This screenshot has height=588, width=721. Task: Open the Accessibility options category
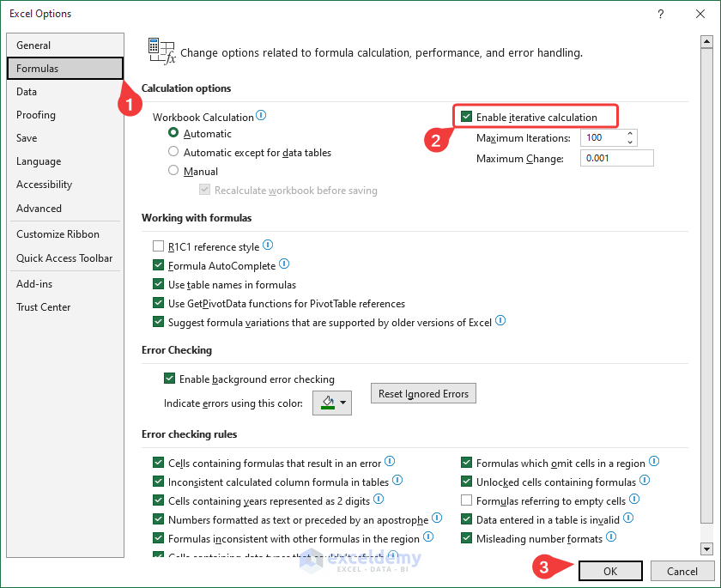65,185
